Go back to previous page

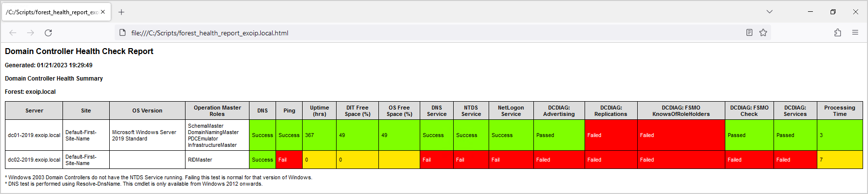(x=13, y=33)
